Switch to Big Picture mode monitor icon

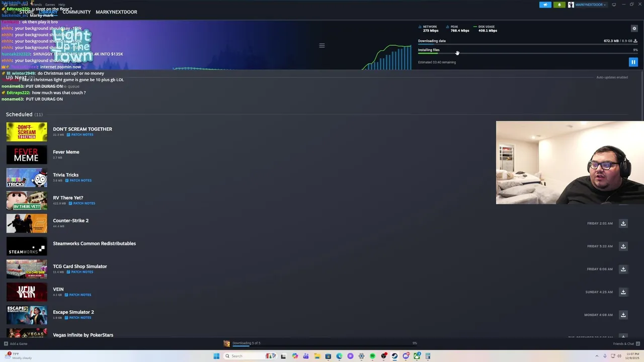point(614,5)
